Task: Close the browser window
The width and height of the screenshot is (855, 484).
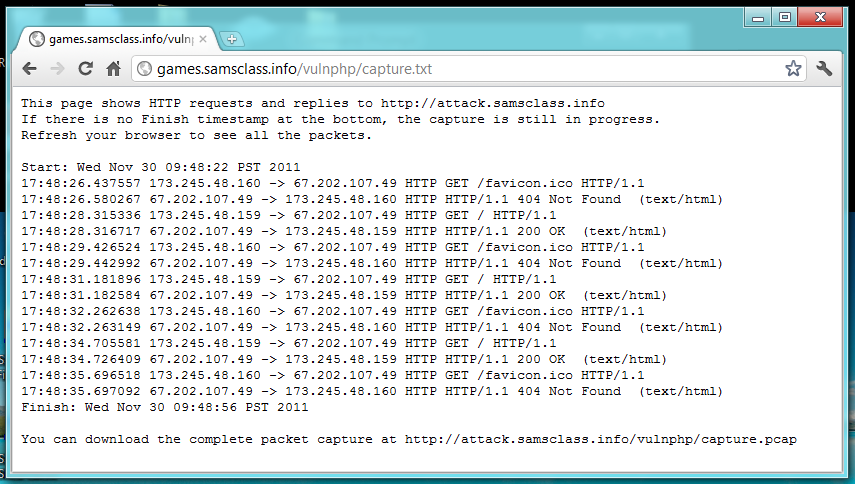Action: point(822,17)
